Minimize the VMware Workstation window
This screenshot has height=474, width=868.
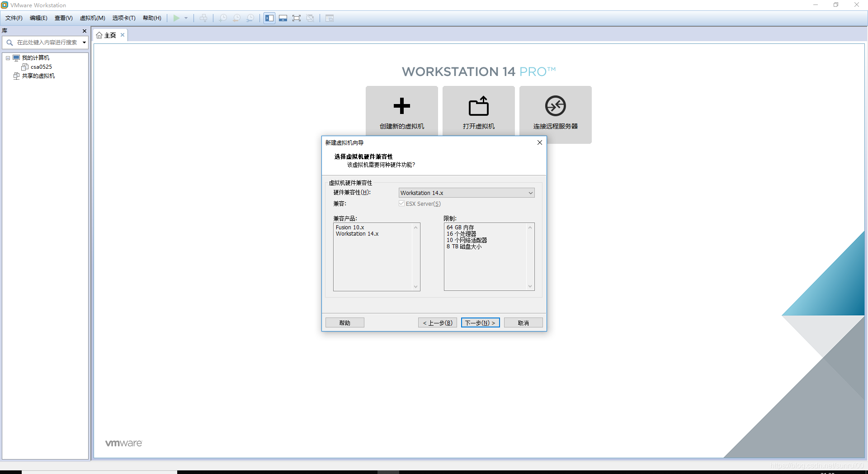pyautogui.click(x=816, y=5)
